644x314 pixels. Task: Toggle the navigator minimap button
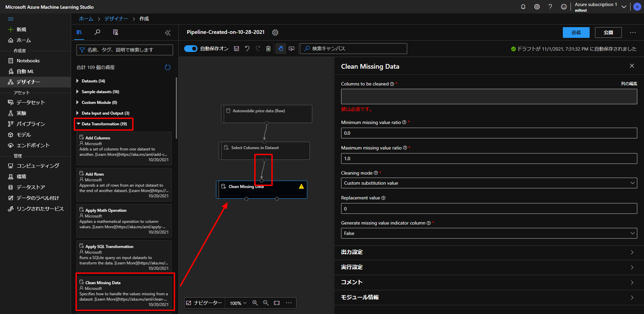[x=204, y=303]
